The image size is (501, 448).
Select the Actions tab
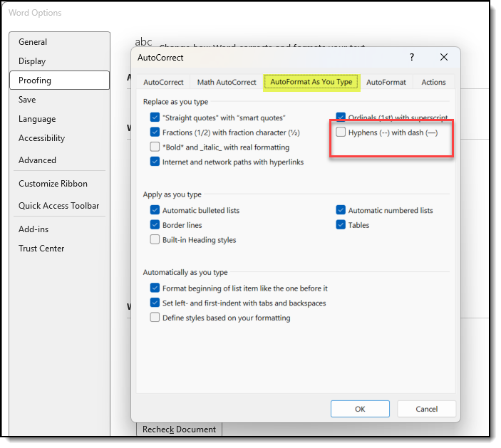[433, 82]
